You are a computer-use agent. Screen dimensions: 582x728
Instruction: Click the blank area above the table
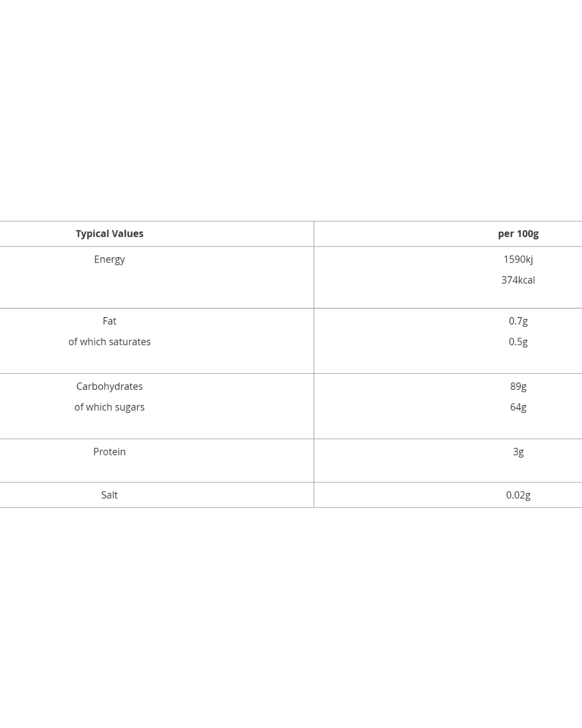click(x=291, y=108)
